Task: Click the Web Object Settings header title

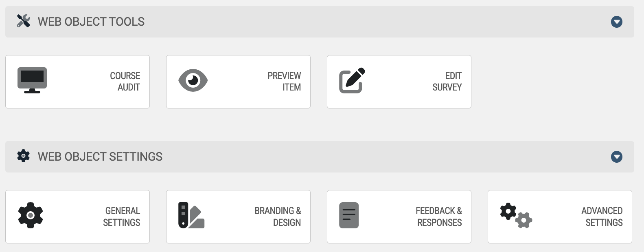Action: coord(100,157)
